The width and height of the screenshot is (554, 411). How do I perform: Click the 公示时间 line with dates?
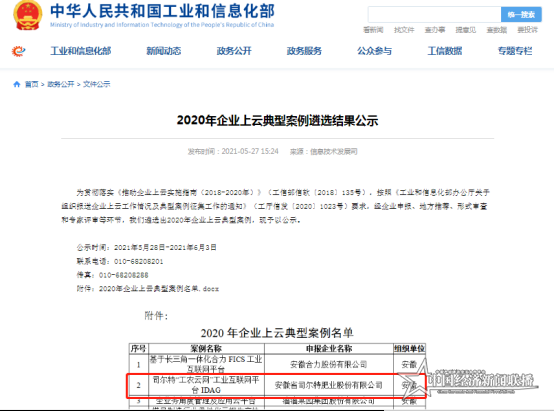pos(147,247)
